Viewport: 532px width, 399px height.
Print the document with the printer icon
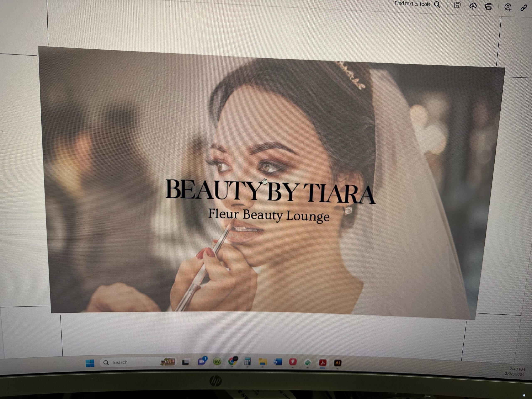point(489,6)
